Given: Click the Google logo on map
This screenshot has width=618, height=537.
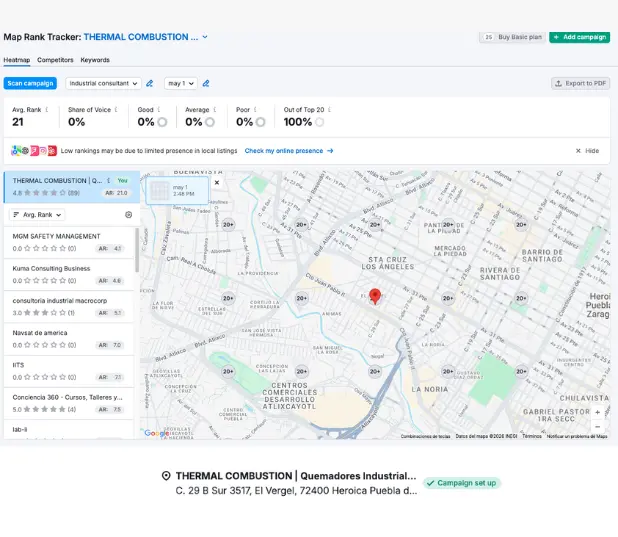Looking at the screenshot, I should point(156,433).
